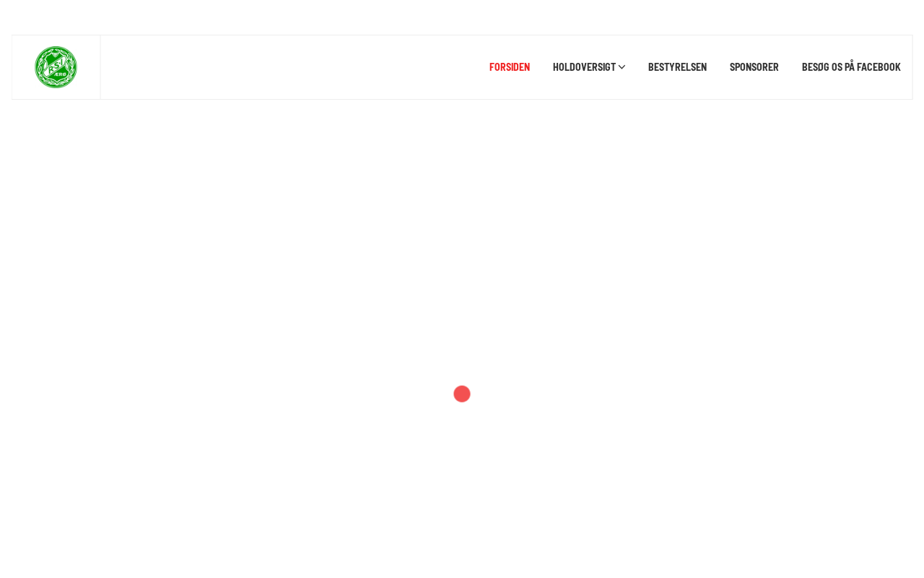The image size is (924, 578).
Task: Visit the club's Facebook page link
Action: tap(851, 67)
